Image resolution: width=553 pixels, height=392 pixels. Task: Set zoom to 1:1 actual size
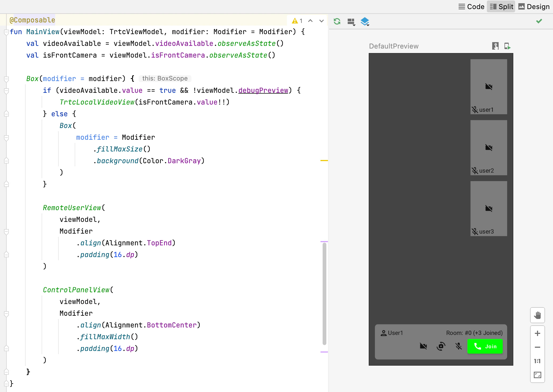point(537,361)
